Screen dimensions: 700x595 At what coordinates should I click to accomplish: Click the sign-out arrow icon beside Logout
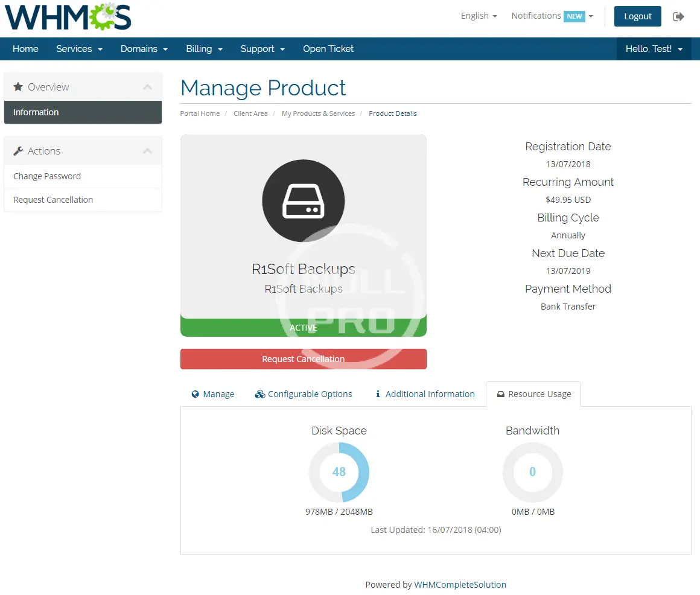click(x=679, y=16)
